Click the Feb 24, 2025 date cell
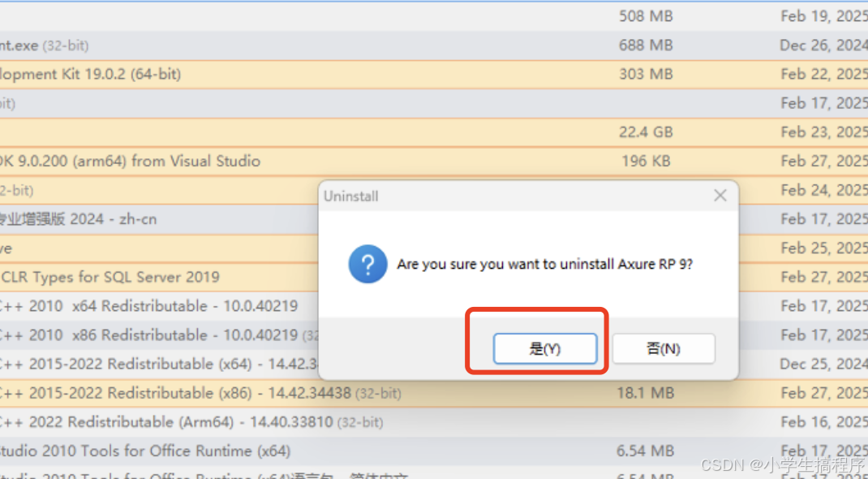This screenshot has width=868, height=479. (x=824, y=190)
